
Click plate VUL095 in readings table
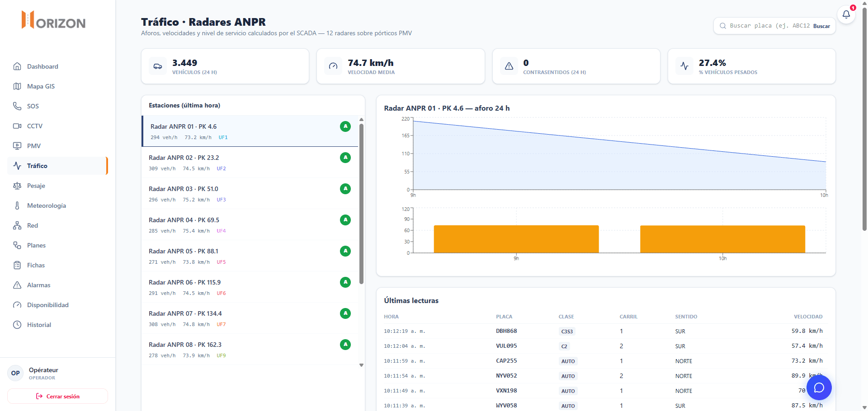506,346
